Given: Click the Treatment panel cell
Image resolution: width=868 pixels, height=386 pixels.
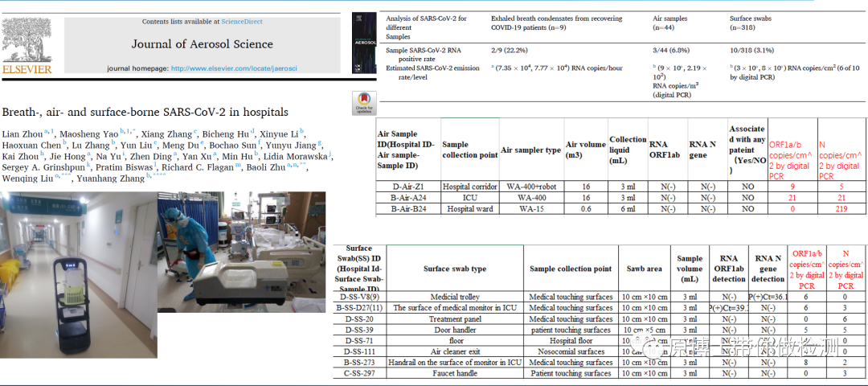Looking at the screenshot, I should pos(455,319).
